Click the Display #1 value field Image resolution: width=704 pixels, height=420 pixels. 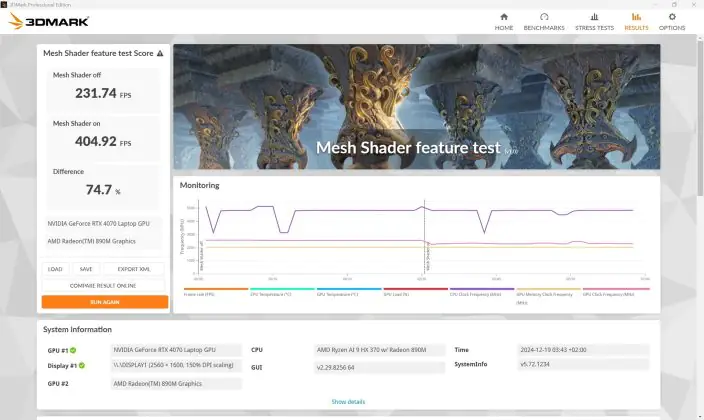coord(176,366)
